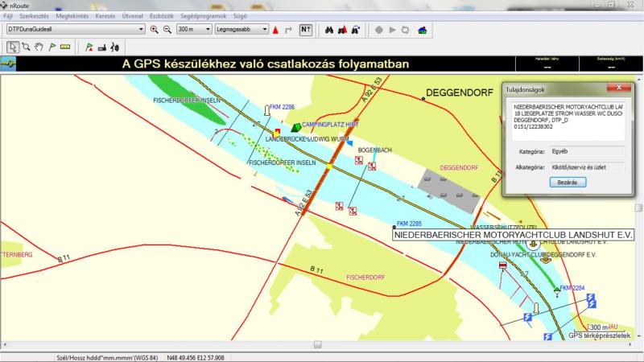Open the Fájl menu
Image resolution: width=644 pixels, height=362 pixels.
pos(8,16)
